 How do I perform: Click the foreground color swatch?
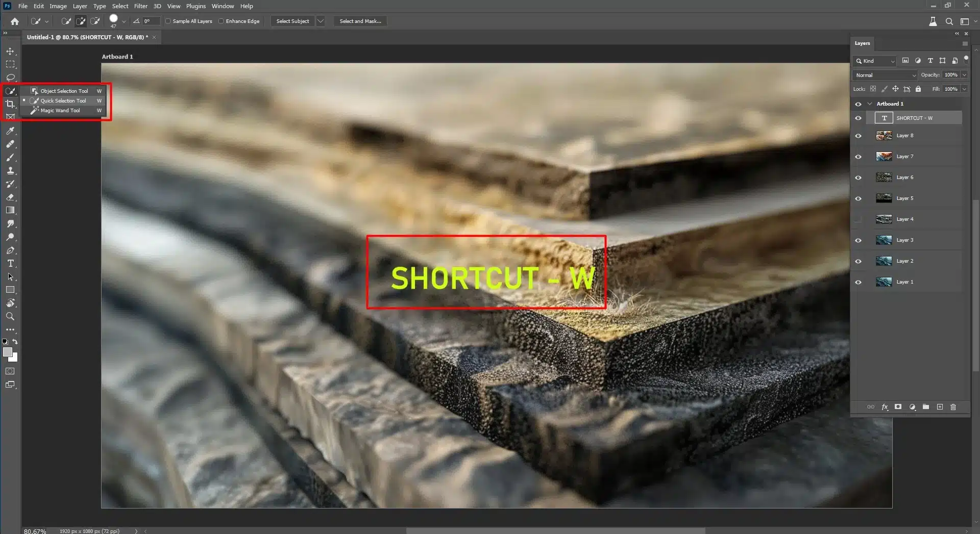coord(8,352)
